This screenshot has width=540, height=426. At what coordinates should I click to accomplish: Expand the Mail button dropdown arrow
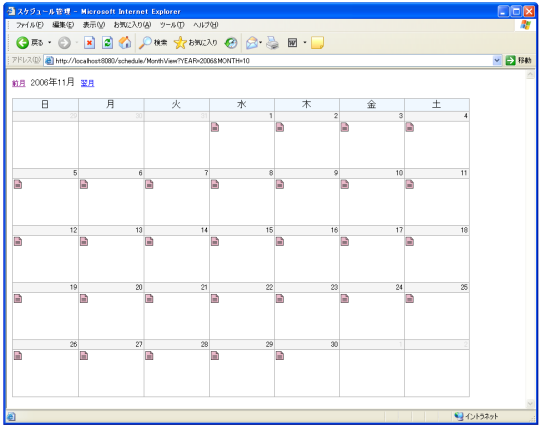261,43
